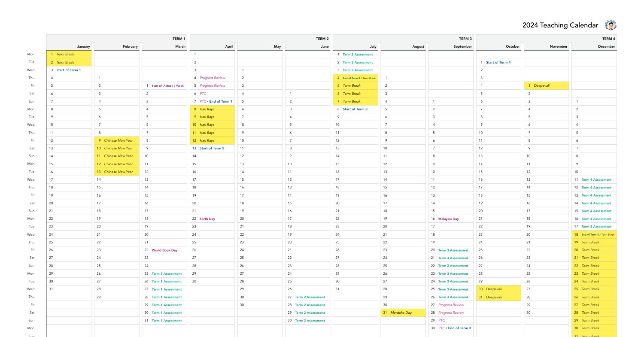Click September 26 'Term 3 Assessment' entry
The height and width of the screenshot is (337, 644).
point(453,297)
